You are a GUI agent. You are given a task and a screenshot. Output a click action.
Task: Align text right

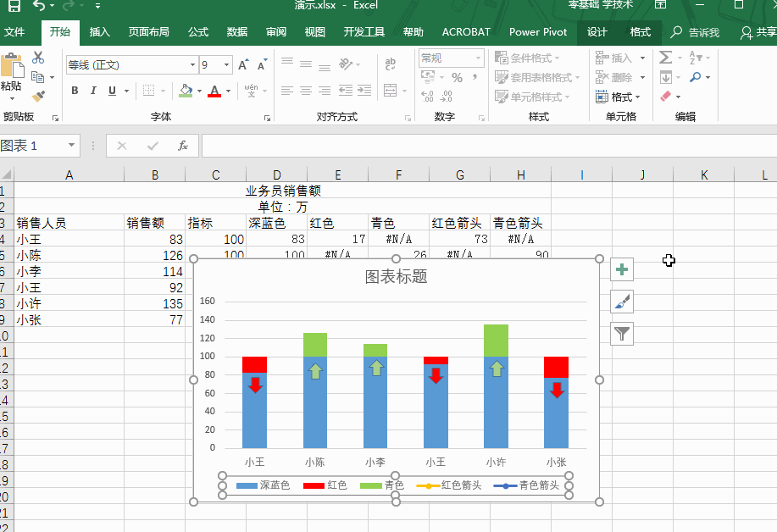325,90
